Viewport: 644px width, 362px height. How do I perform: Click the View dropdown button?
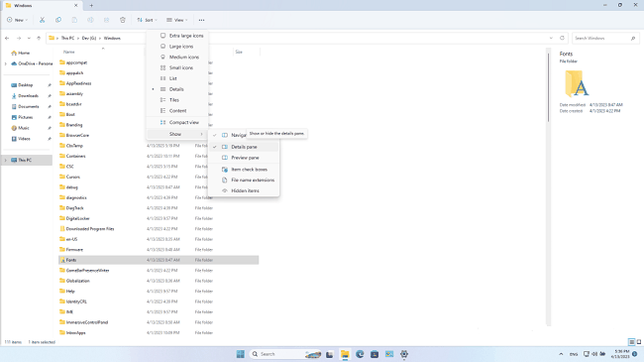pos(177,20)
